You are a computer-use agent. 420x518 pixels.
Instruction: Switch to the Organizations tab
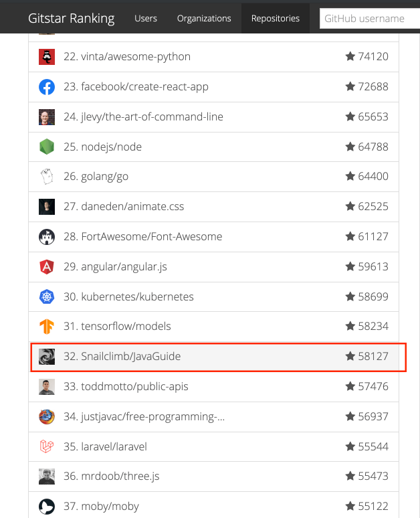[x=204, y=18]
